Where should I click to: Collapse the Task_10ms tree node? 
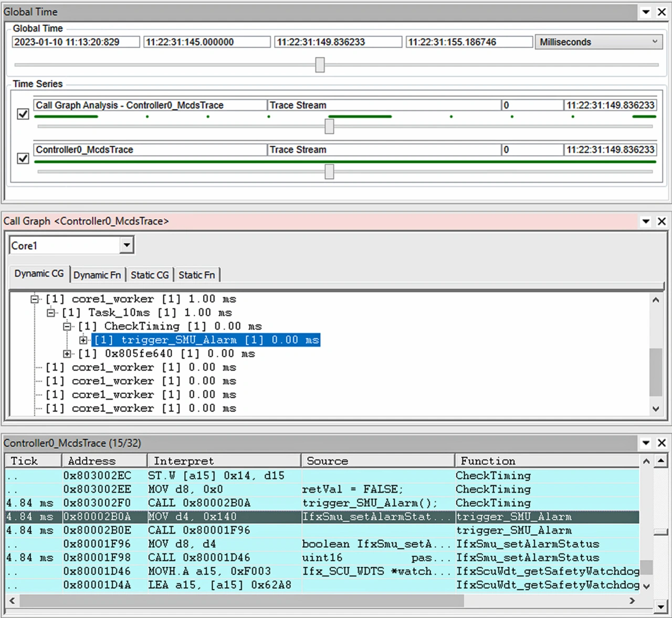click(51, 313)
